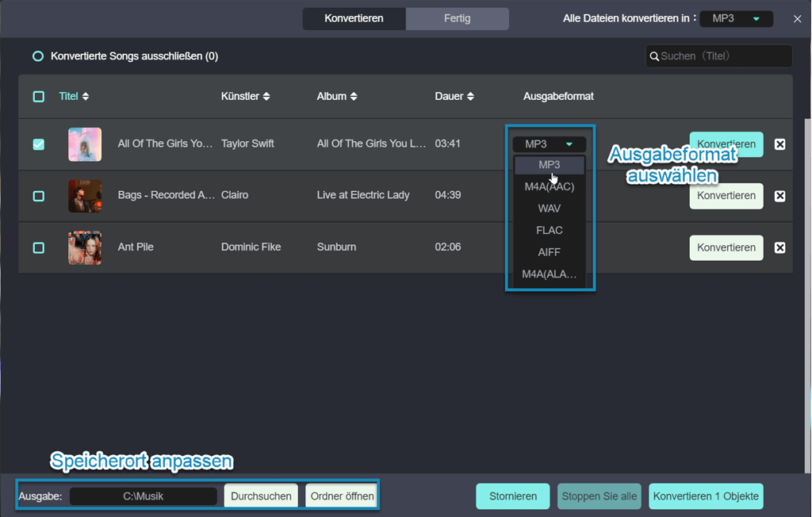Remove the Bags song using X icon
812x517 pixels.
[779, 196]
